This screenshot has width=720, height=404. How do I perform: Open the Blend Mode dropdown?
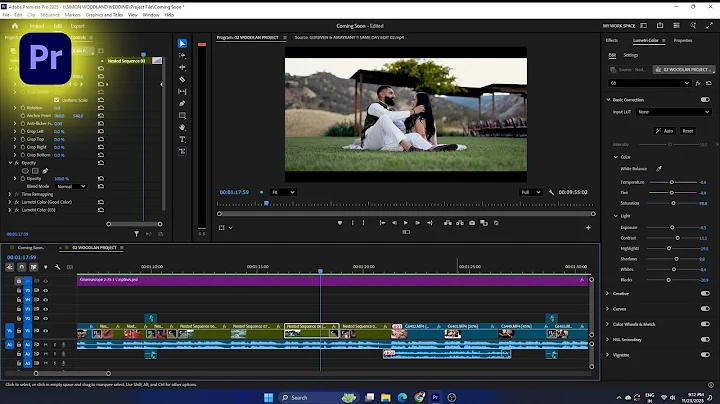pos(71,186)
